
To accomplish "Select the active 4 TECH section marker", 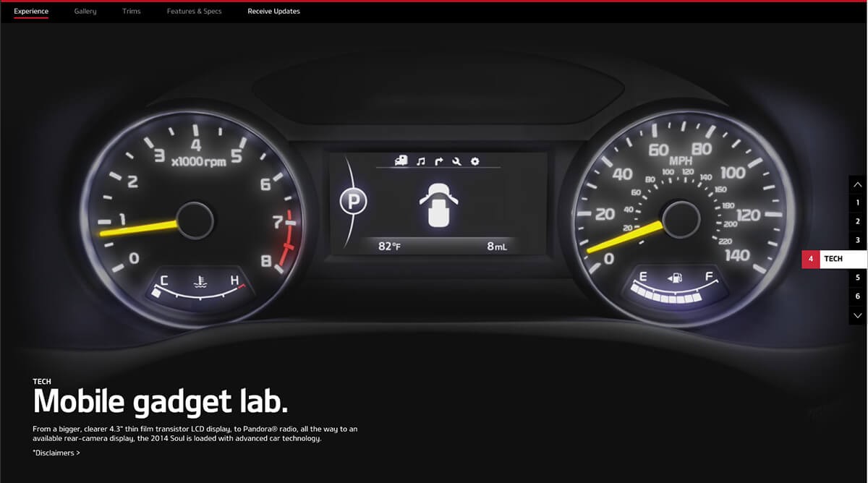I will click(833, 259).
